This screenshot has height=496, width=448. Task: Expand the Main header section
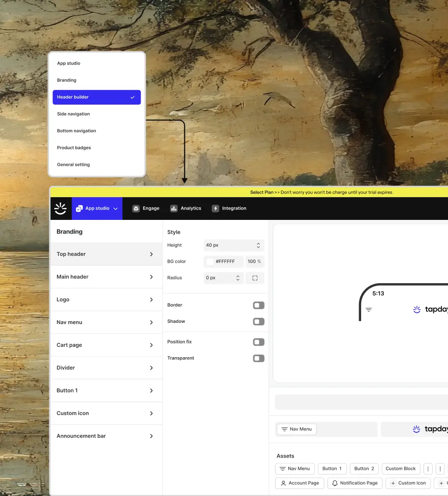click(106, 277)
